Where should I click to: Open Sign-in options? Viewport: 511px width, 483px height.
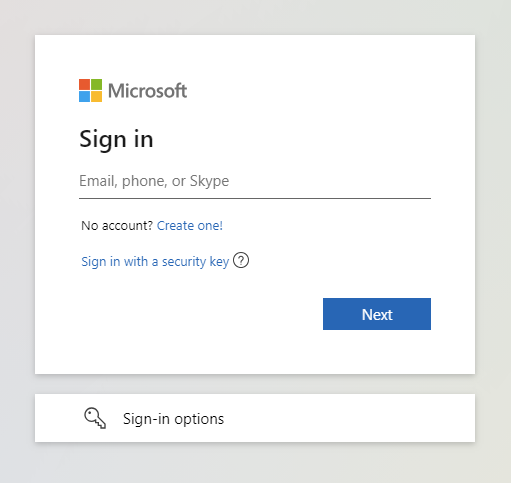click(x=255, y=418)
